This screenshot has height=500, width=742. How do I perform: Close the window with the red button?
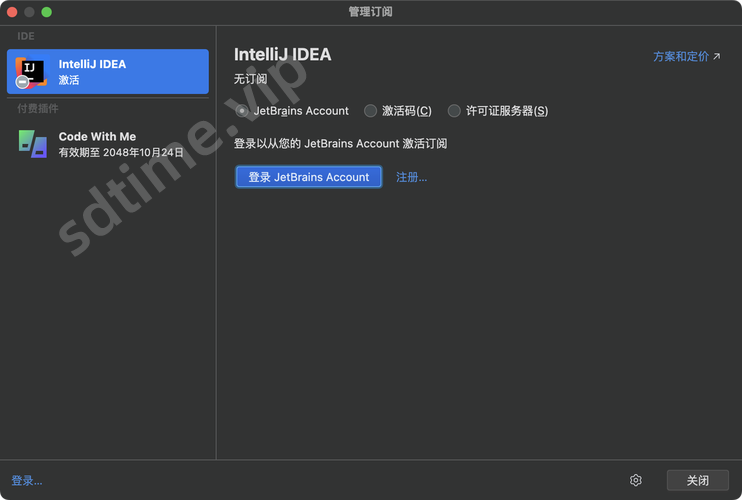(12, 12)
